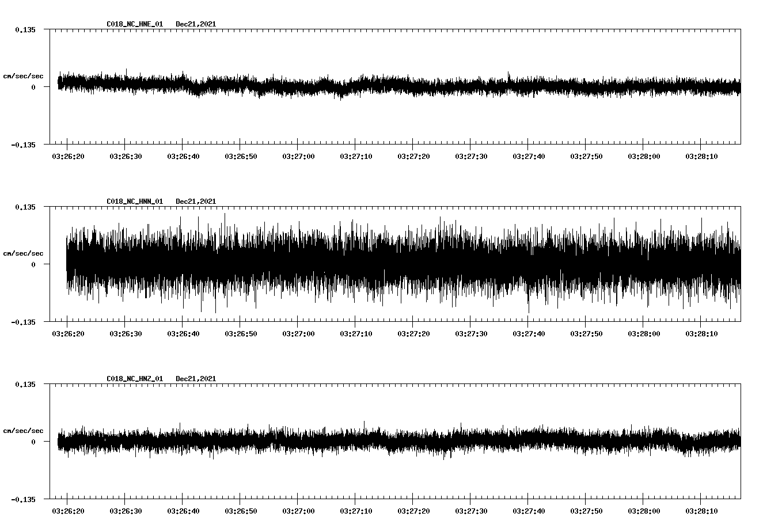Click the 03:27:50 time label under HNZ plot

click(x=586, y=511)
